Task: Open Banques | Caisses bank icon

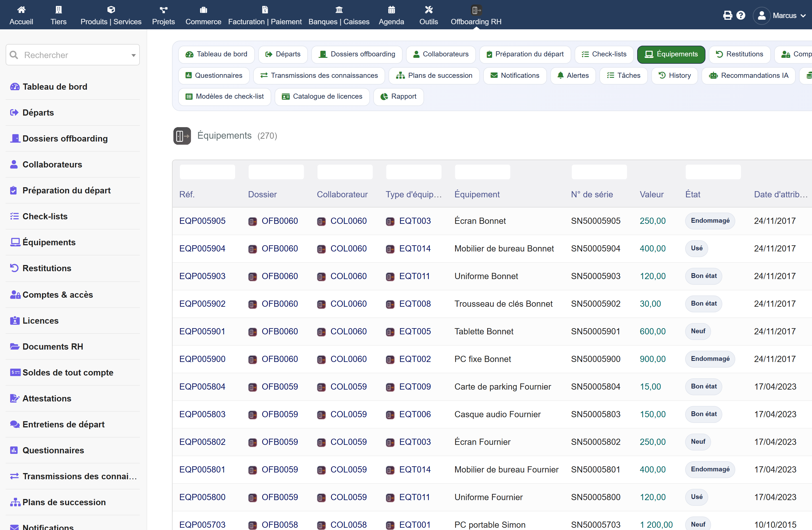Action: [339, 10]
